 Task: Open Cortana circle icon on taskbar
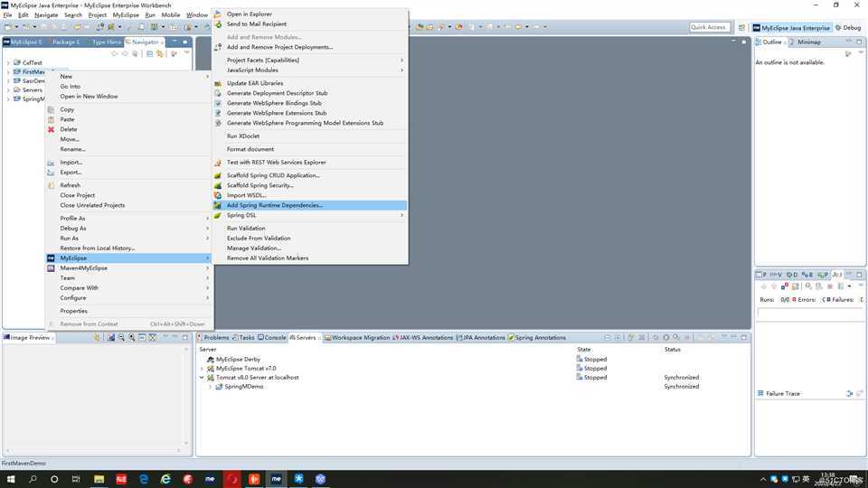tap(54, 479)
